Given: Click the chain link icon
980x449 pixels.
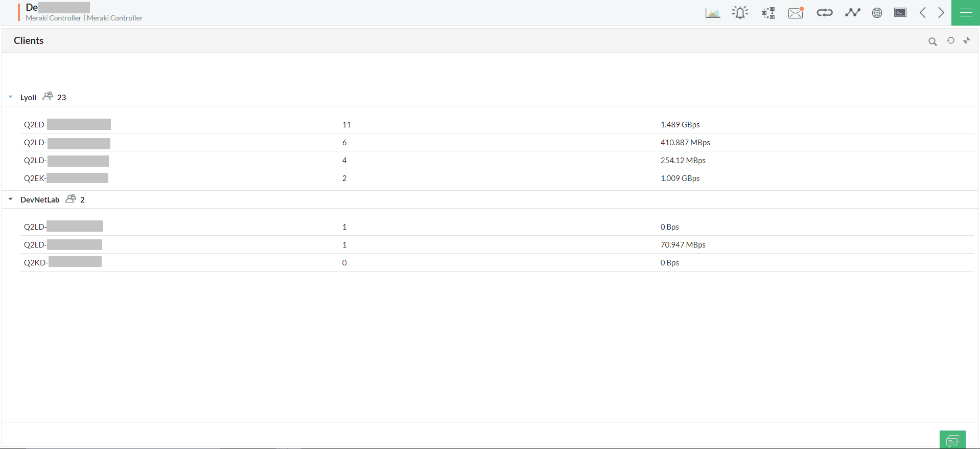Looking at the screenshot, I should click(824, 13).
